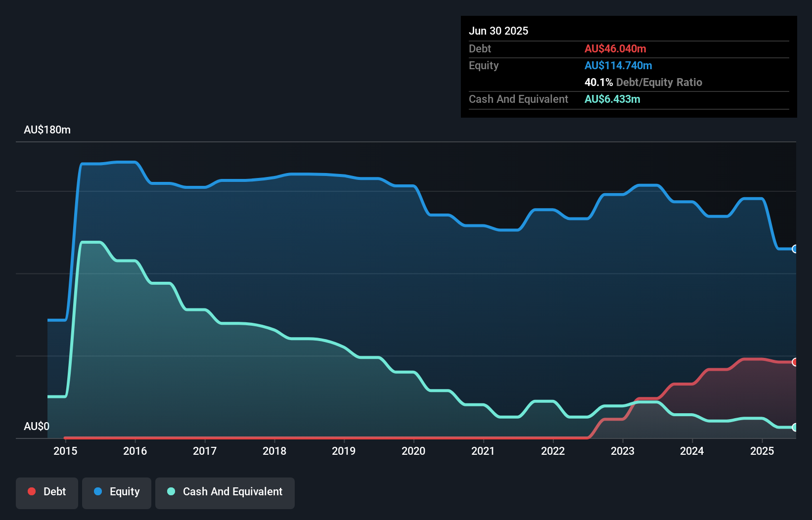Toggle the Cash And Equivalent series visibility
This screenshot has width=812, height=520.
coord(225,492)
